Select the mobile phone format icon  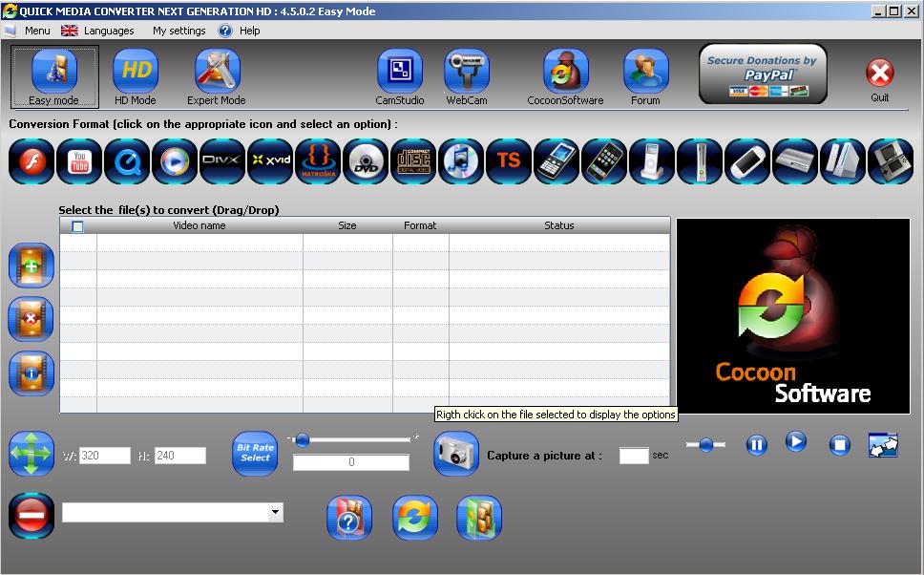click(556, 161)
